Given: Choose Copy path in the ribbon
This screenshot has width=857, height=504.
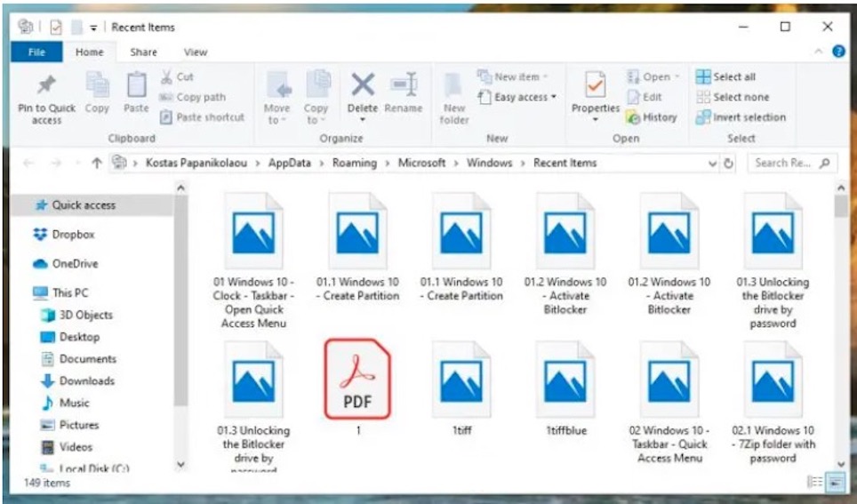Looking at the screenshot, I should tap(192, 97).
